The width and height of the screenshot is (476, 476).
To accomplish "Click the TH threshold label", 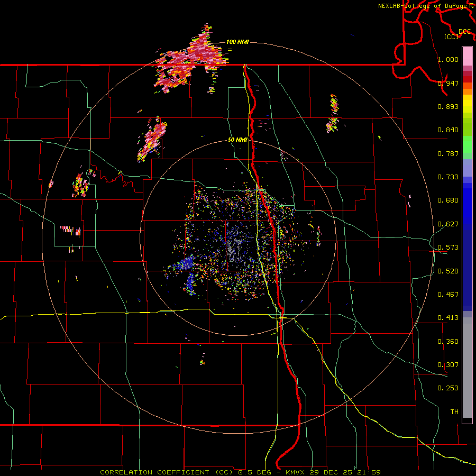I will point(454,412).
